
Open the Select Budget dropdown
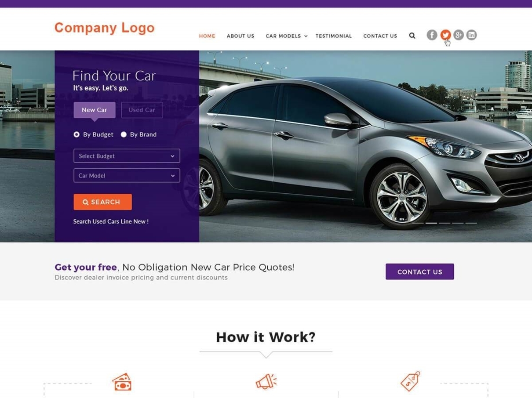127,156
